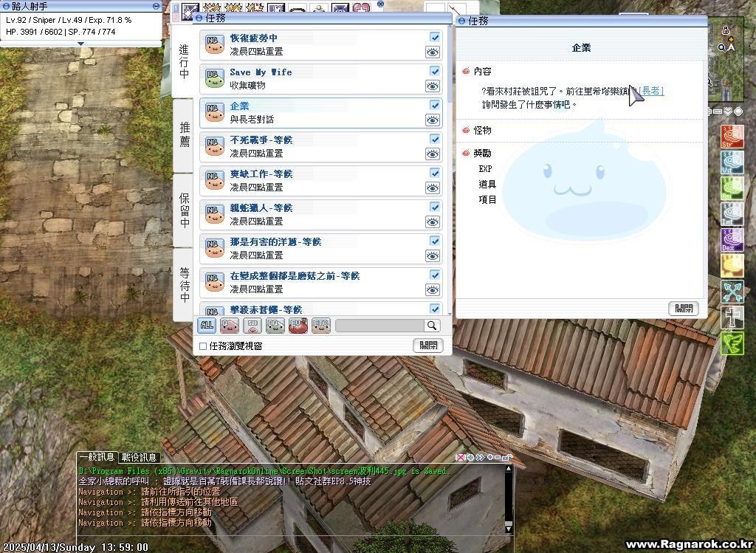Viewport: 756px width, 553px height.
Task: Click the arrow item in hotkey bar
Action: (x=456, y=10)
